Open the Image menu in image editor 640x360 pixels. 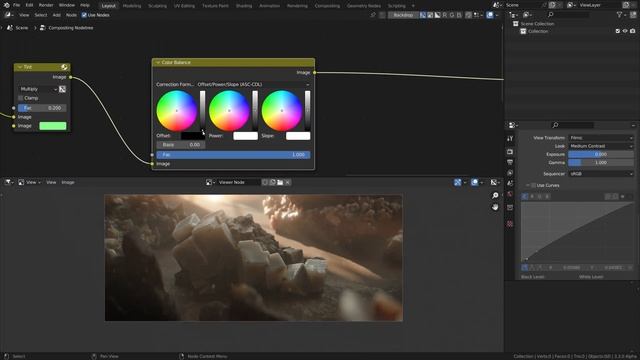[x=68, y=182]
